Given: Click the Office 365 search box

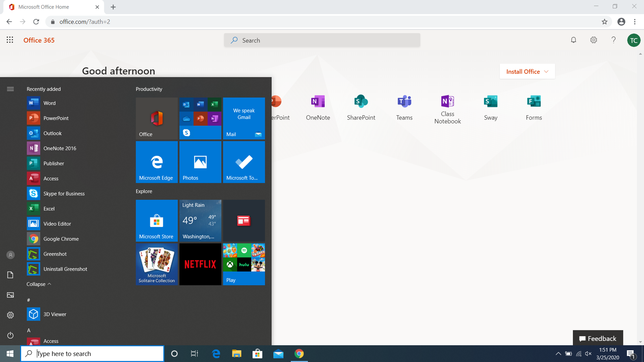Looking at the screenshot, I should point(322,40).
